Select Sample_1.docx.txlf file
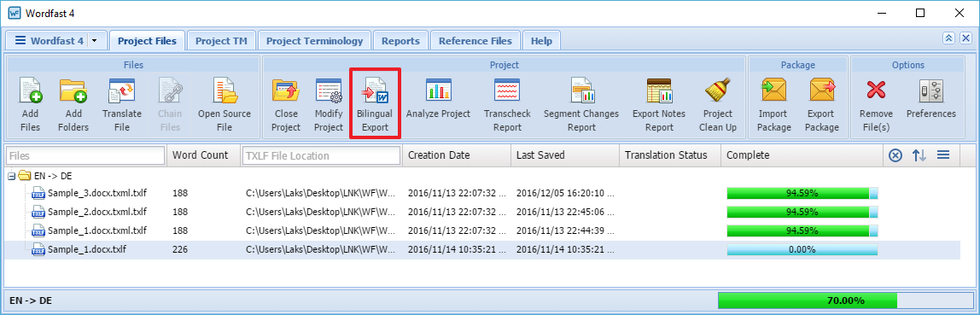Viewport: 980px width, 315px height. [x=87, y=250]
